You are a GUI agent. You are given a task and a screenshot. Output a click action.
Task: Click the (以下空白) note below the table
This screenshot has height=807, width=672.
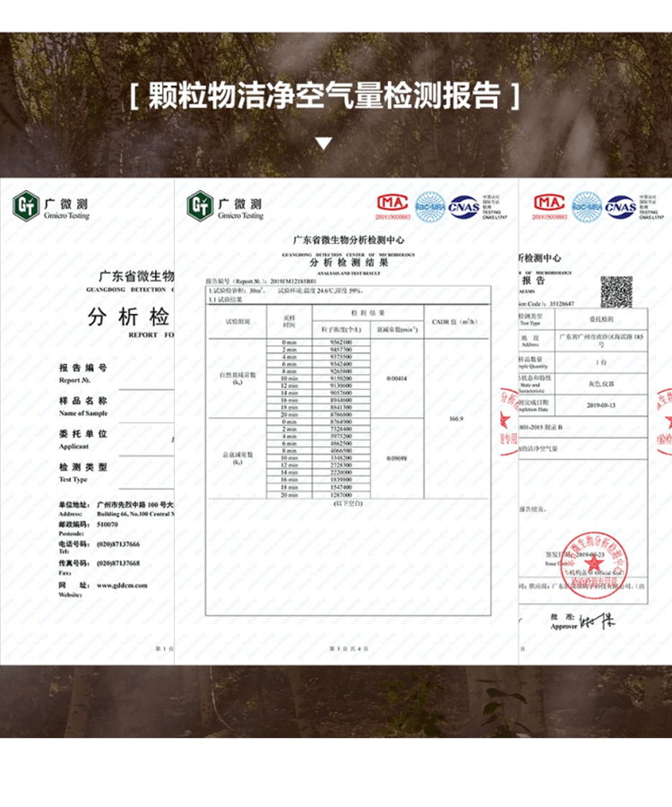click(348, 503)
